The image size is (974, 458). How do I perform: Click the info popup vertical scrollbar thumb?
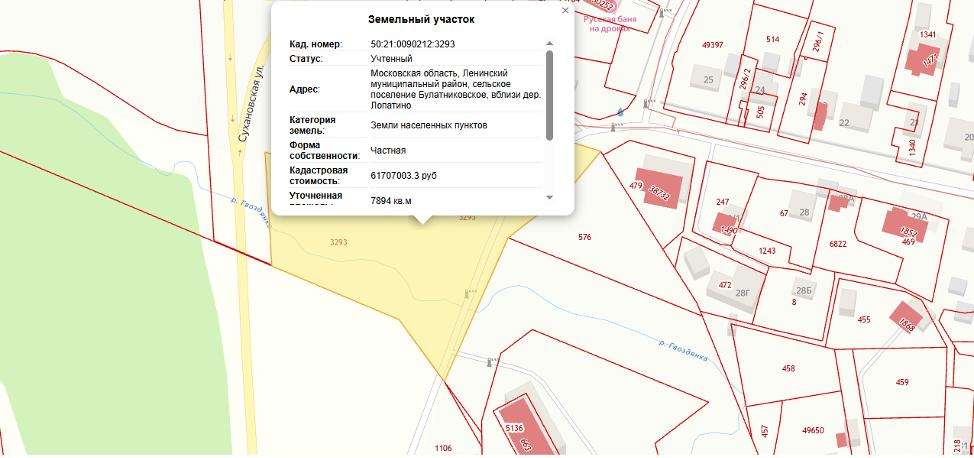[549, 95]
